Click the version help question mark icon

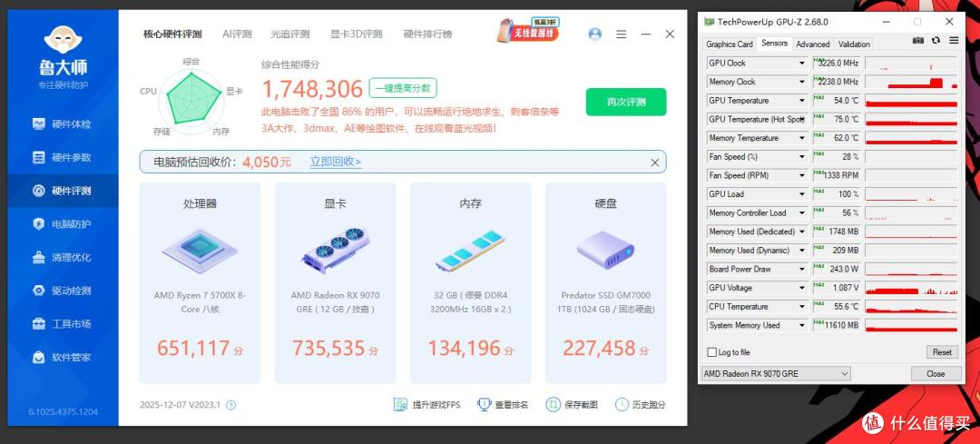click(230, 405)
